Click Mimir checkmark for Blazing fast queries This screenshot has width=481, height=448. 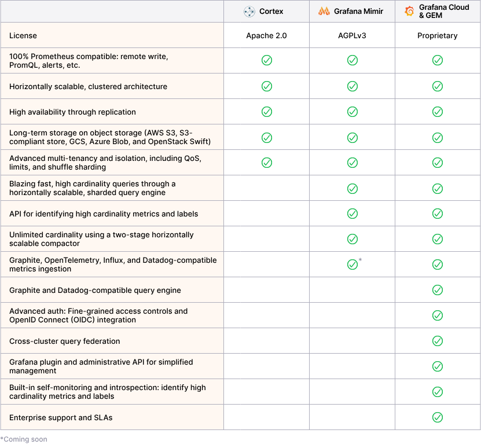click(x=352, y=188)
